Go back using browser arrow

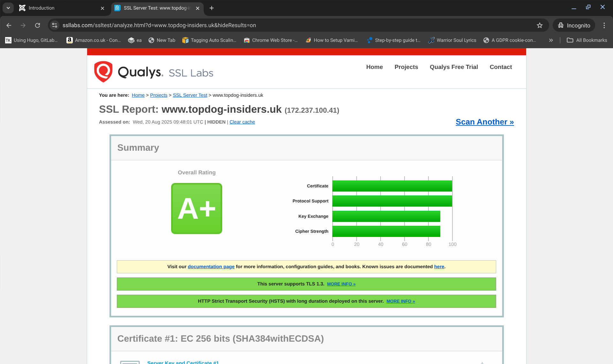9,25
